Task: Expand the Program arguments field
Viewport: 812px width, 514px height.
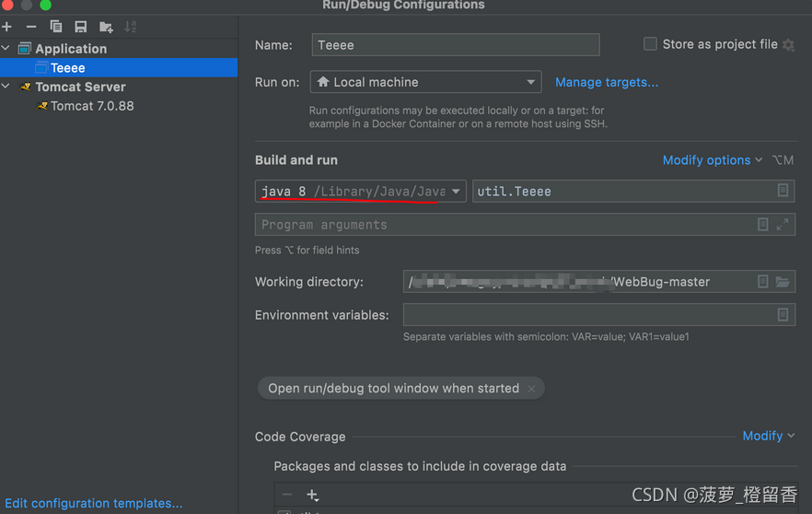Action: 783,225
